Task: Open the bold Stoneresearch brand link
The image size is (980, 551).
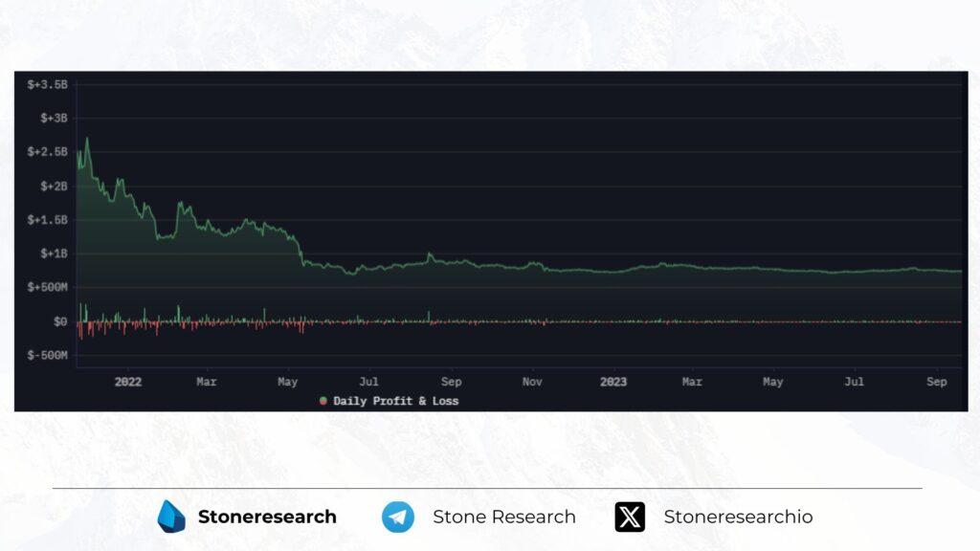Action: [x=267, y=517]
